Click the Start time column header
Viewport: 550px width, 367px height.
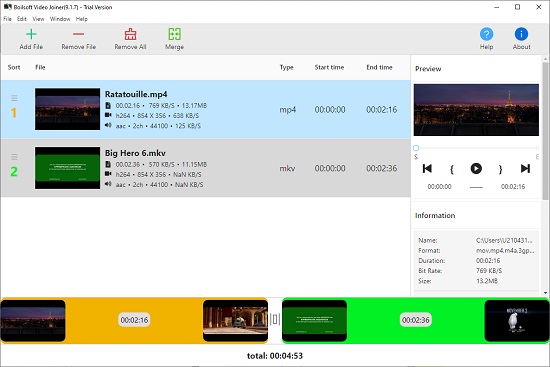point(329,67)
